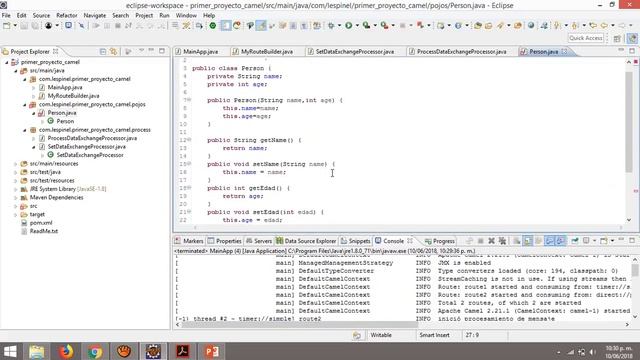The height and width of the screenshot is (360, 640).
Task: Collapse the src/main/java folder
Action: click(16, 71)
